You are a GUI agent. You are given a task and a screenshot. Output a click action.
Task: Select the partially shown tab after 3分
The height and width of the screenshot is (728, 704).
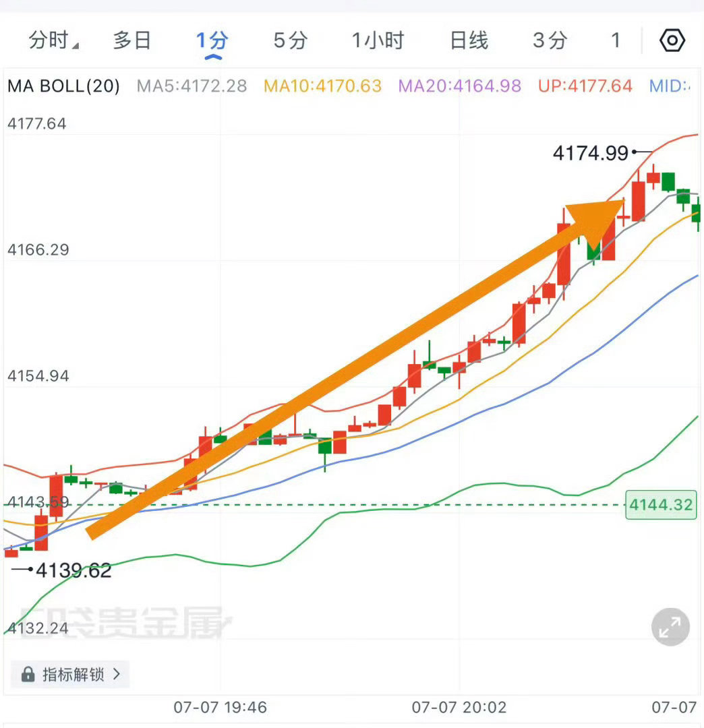[x=616, y=40]
